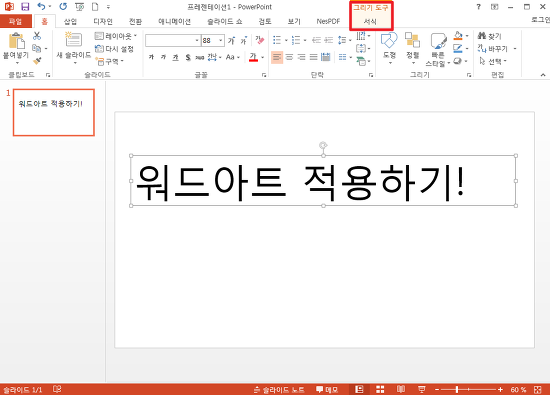Screen dimensions: 550x395
Task: Increase the list indent level
Action: 328,41
